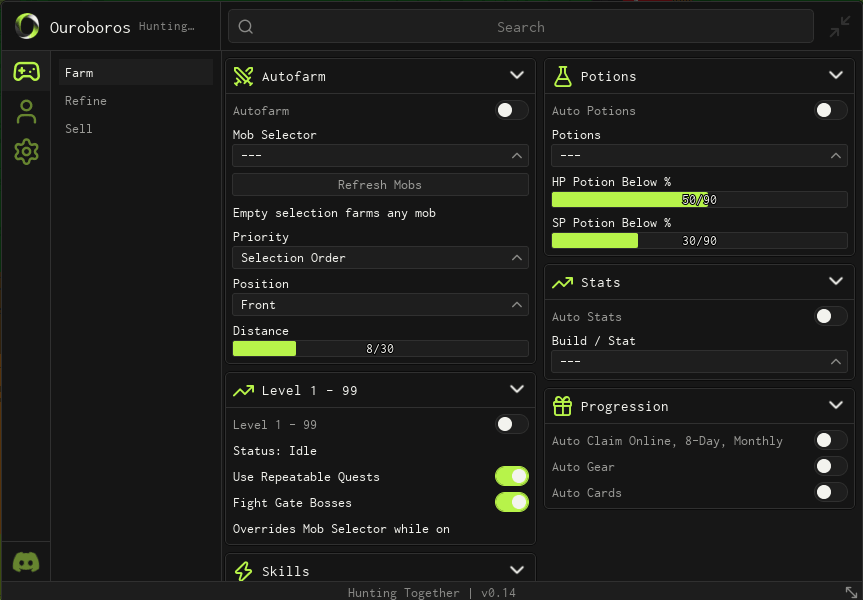Click the Level 1 - 99 trend icon
This screenshot has width=863, height=600.
click(243, 390)
